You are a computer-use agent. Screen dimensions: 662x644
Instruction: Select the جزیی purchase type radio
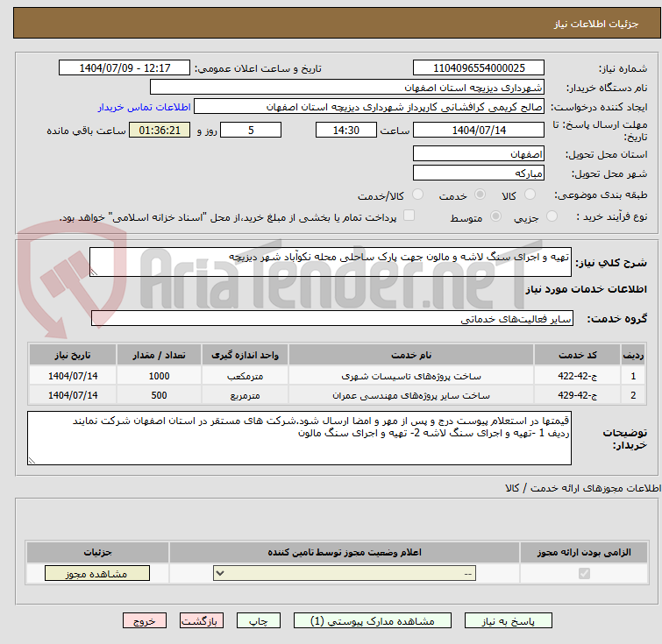tap(552, 216)
